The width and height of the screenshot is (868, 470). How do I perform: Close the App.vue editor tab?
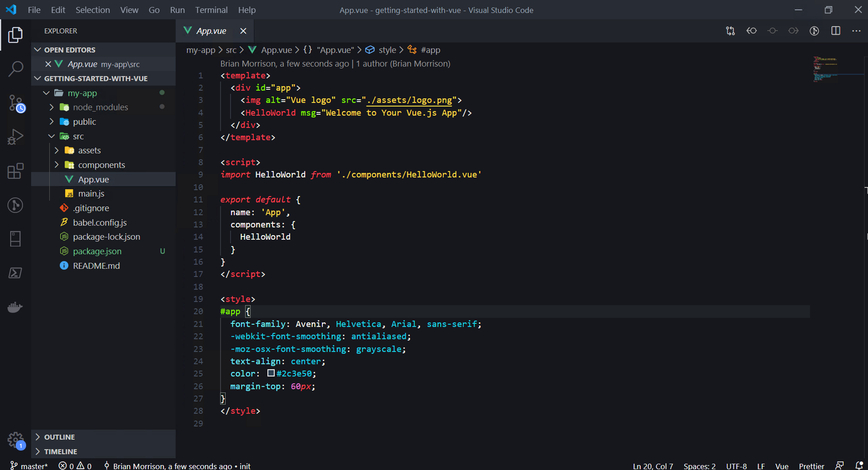pyautogui.click(x=243, y=31)
